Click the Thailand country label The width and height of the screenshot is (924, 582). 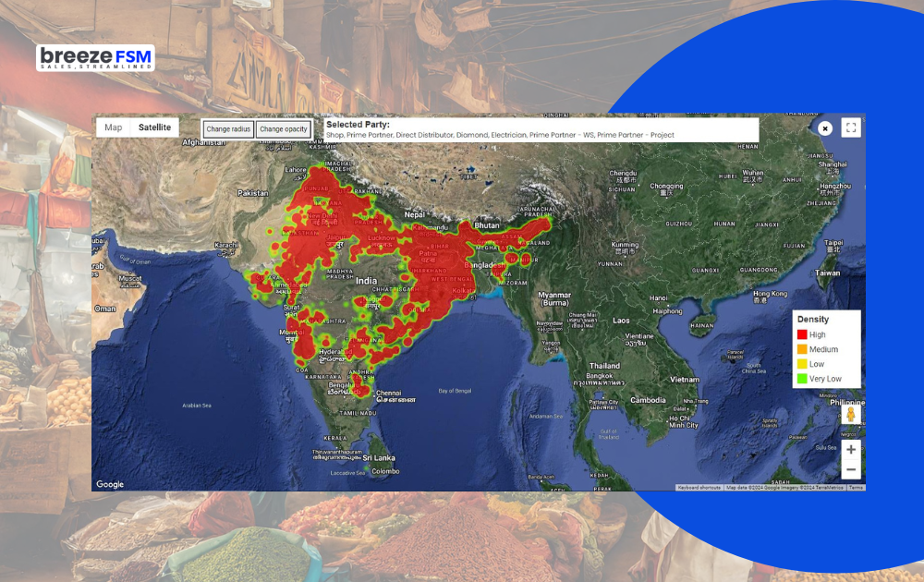[604, 366]
